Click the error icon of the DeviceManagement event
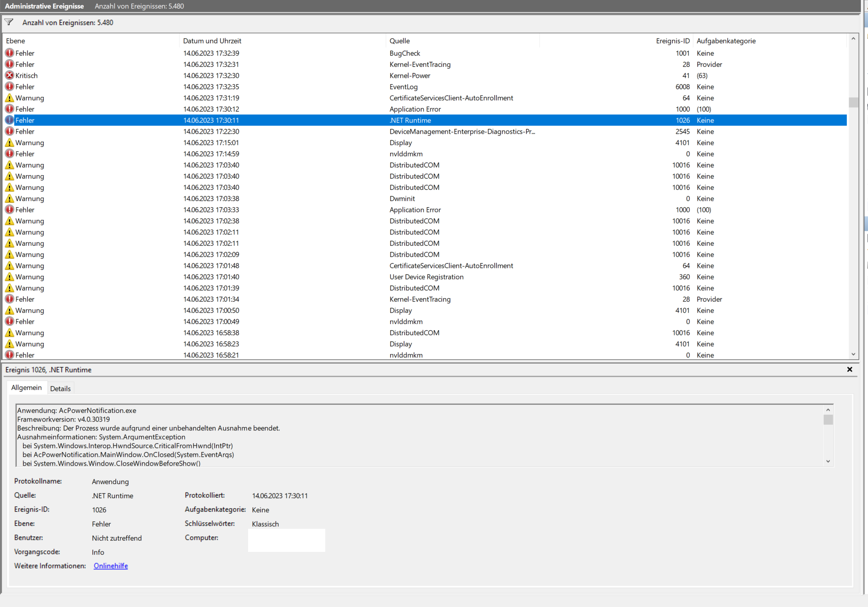Image resolution: width=868 pixels, height=607 pixels. pos(9,131)
